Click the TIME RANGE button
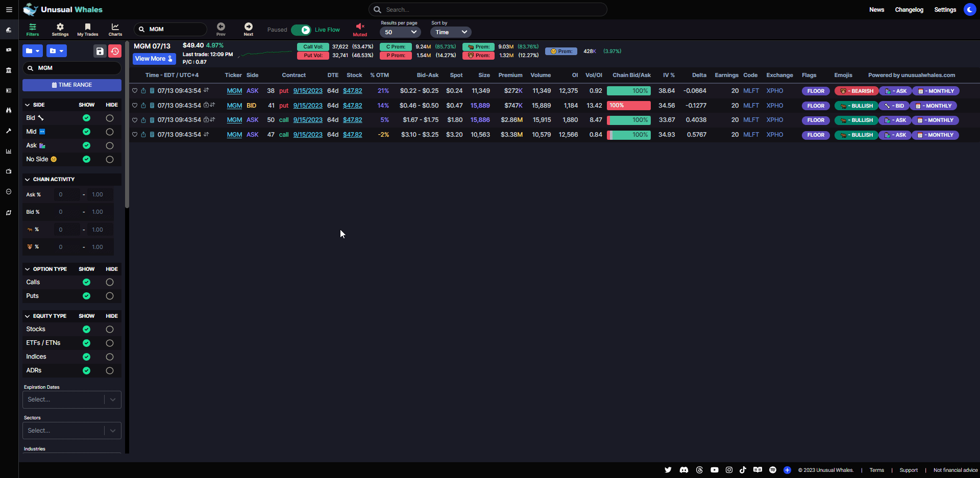Viewport: 980px width, 478px height. (72, 85)
